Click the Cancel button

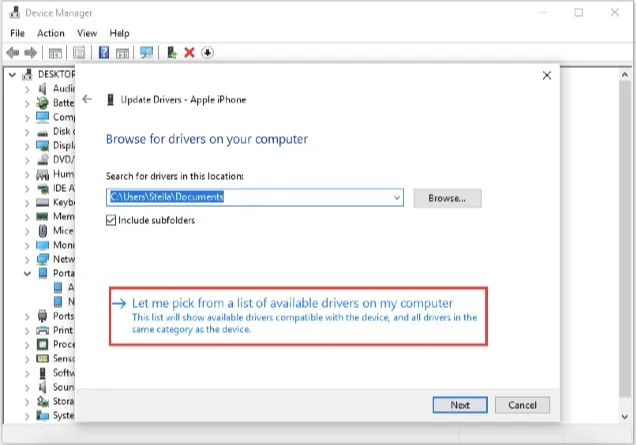point(522,405)
